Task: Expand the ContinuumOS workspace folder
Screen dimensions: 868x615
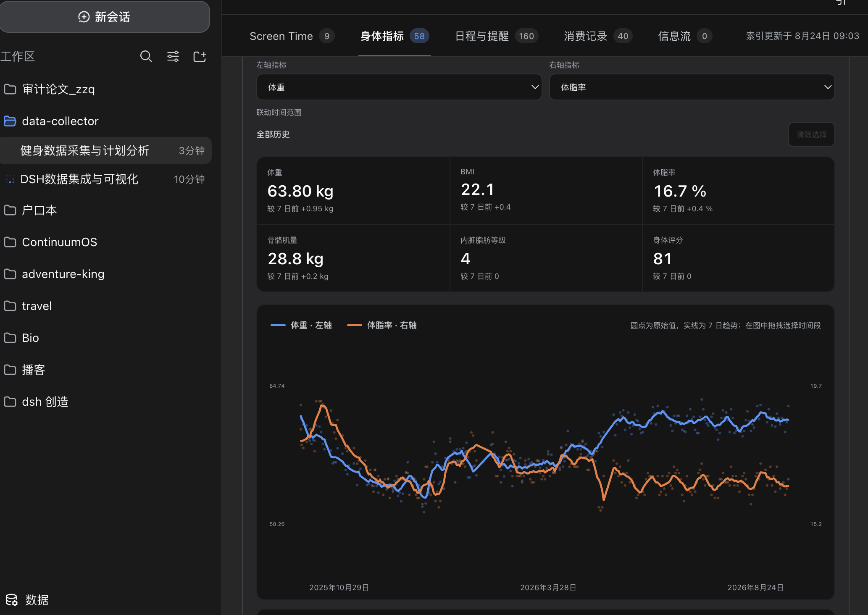Action: 105,242
